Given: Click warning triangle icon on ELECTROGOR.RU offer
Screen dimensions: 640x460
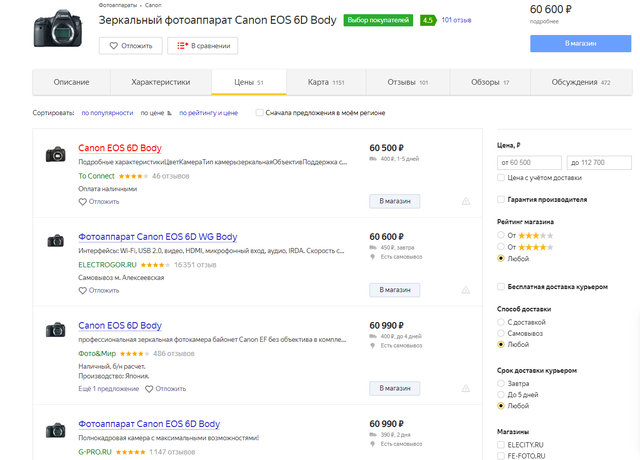Looking at the screenshot, I should click(x=465, y=290).
